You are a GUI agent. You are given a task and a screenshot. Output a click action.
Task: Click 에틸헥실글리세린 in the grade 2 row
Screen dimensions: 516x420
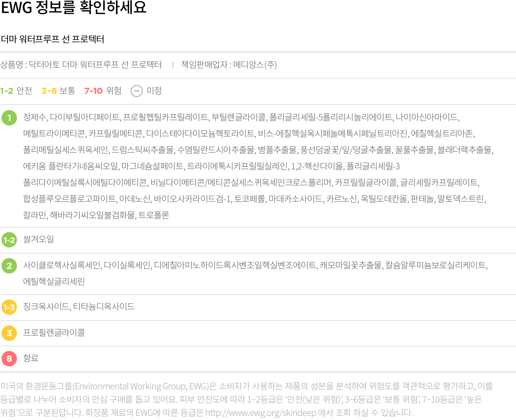(54, 281)
